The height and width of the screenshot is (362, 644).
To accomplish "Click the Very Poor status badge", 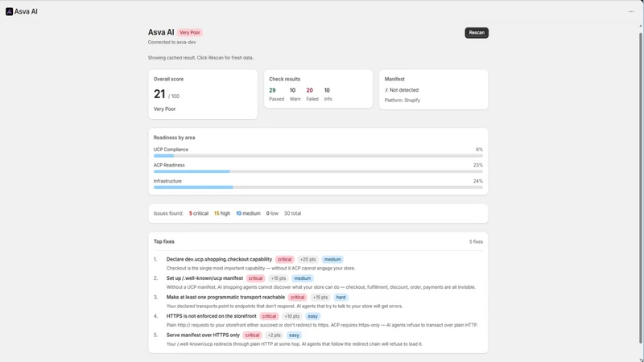I will point(190,32).
